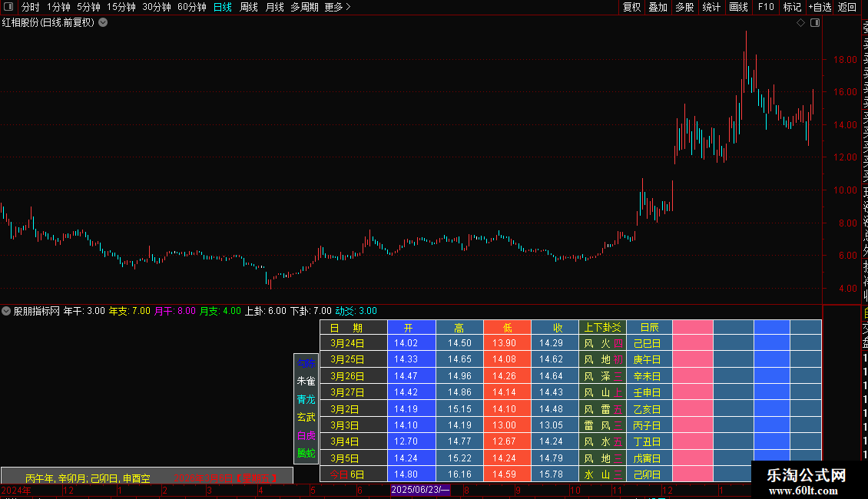Select the 3月4日 date cell
Viewport: 868px width, 499px height.
[354, 441]
